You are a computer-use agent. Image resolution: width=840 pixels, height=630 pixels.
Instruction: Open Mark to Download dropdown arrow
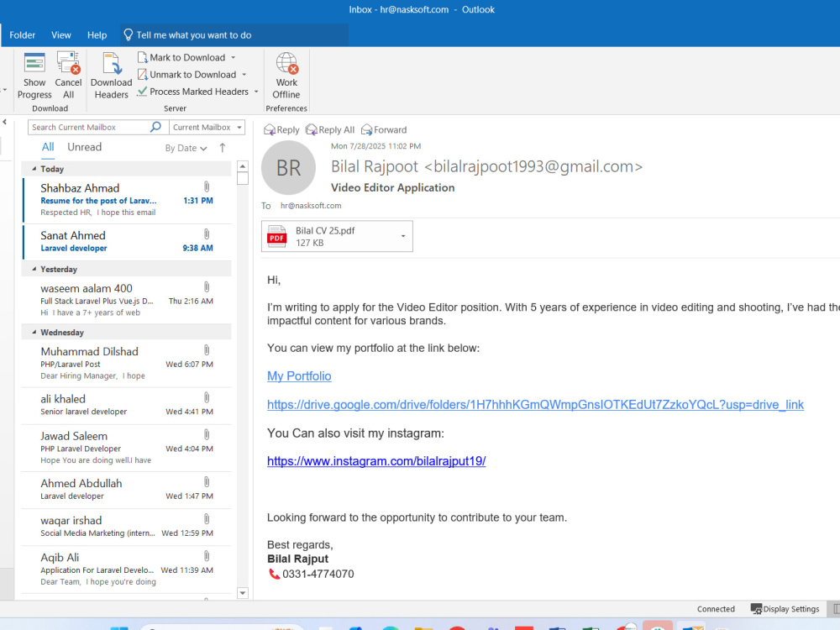tap(233, 57)
